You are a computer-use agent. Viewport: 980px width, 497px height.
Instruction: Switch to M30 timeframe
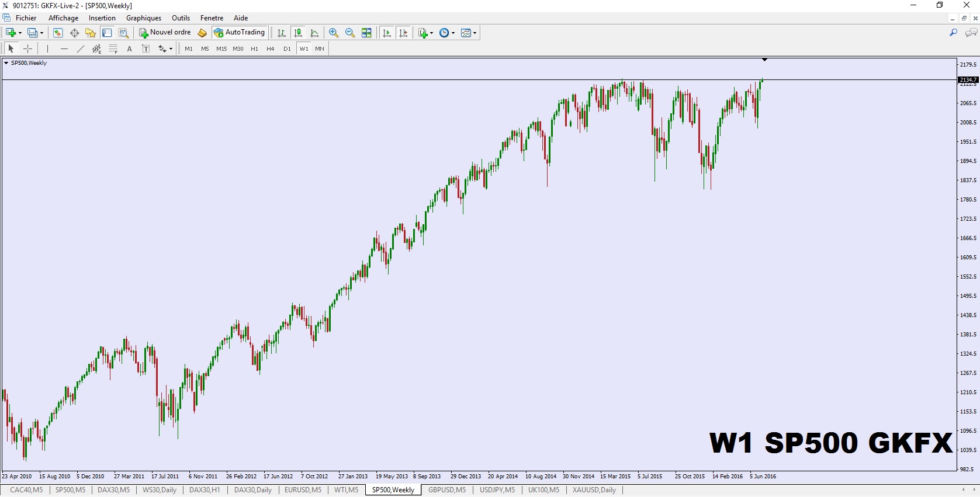tap(238, 49)
